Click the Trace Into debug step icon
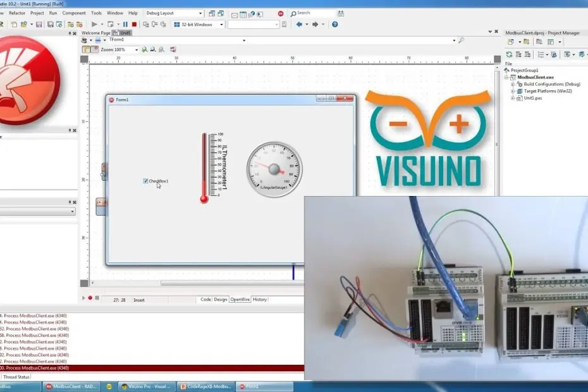588x392 pixels. [146, 25]
